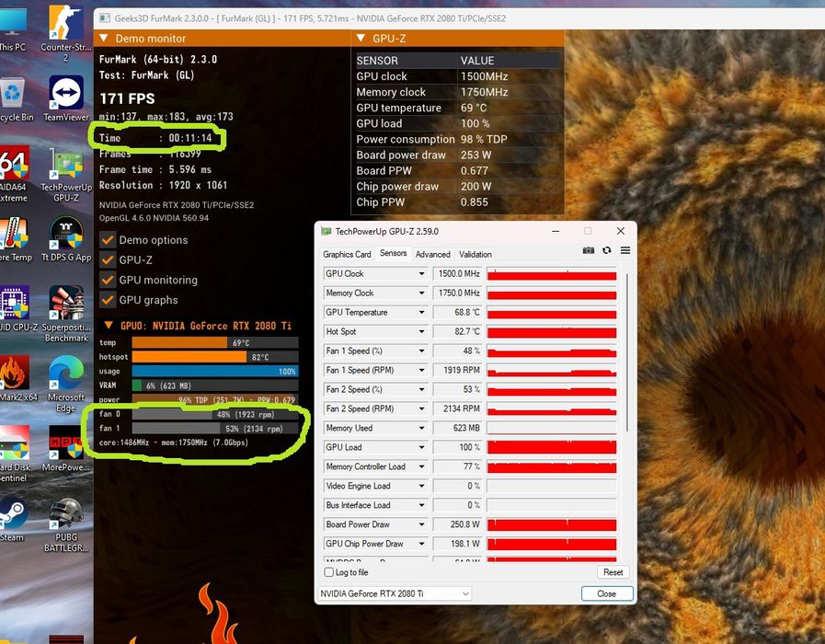Launch MorePowerTool desktop shortcut
The height and width of the screenshot is (644, 825).
pos(66,448)
